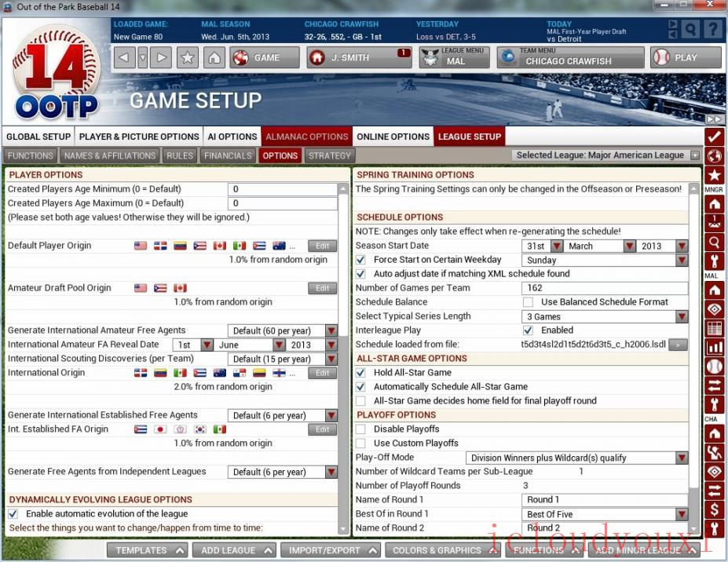The width and height of the screenshot is (728, 562).
Task: Open the navigation history dropdown arrow
Action: coord(142,57)
